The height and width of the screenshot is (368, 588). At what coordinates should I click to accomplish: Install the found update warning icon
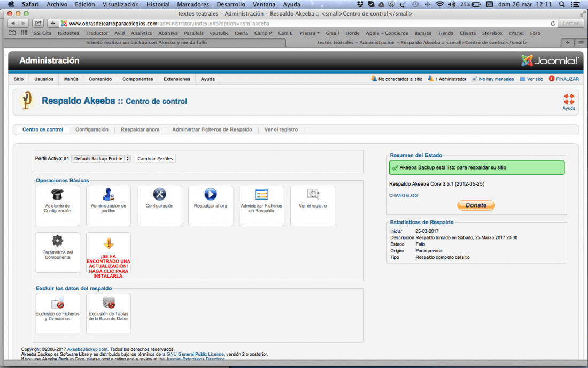109,243
